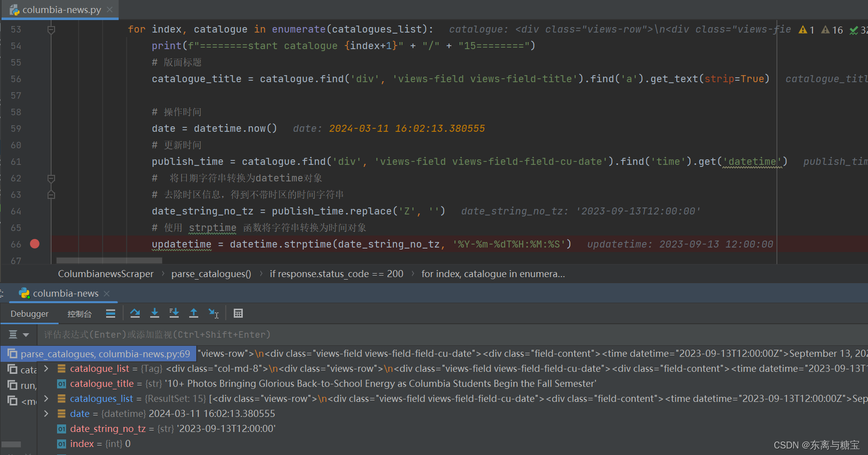This screenshot has height=455, width=868.
Task: Click 'if response.status_code == 200' breadcrumb
Action: tap(336, 274)
